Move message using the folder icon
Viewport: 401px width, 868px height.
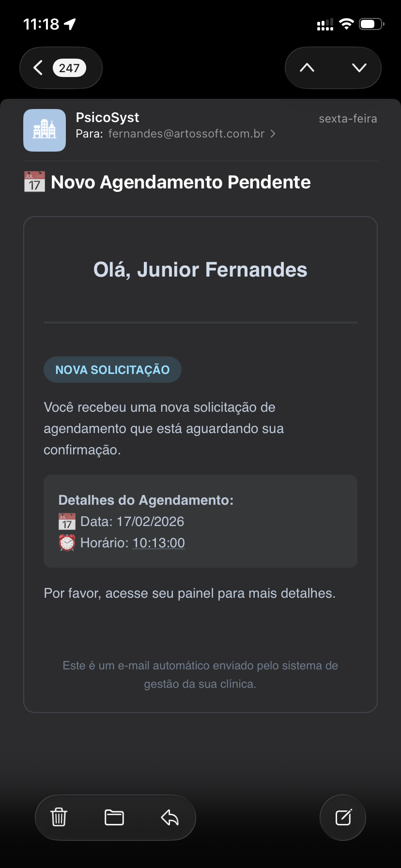[114, 818]
